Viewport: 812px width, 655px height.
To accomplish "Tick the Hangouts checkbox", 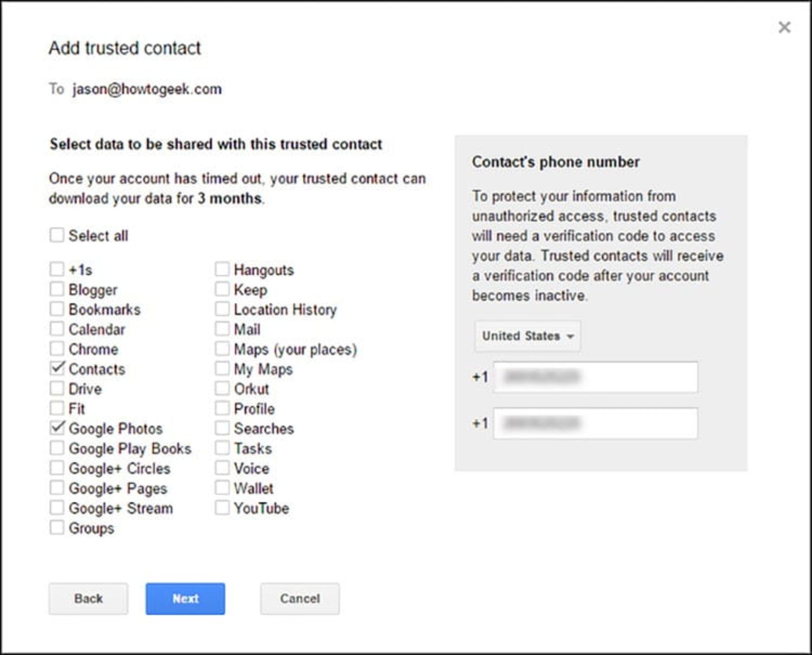I will pos(222,269).
